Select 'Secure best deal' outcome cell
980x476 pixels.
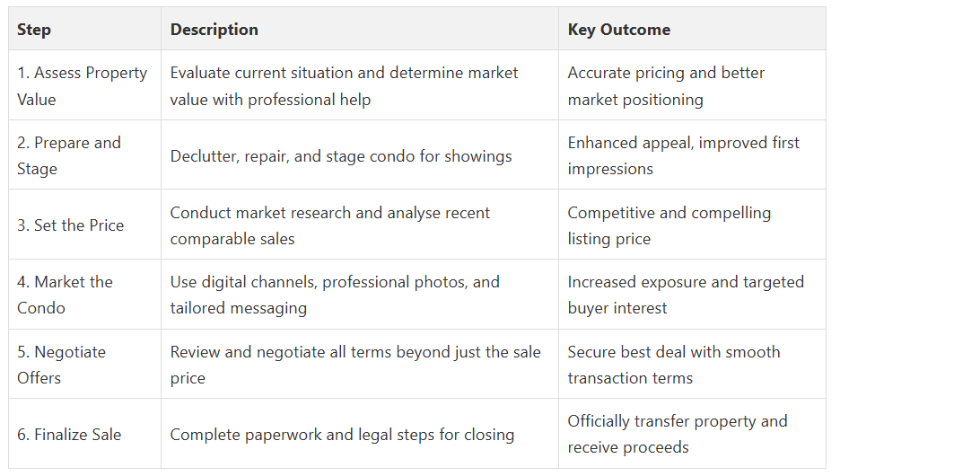click(x=673, y=365)
